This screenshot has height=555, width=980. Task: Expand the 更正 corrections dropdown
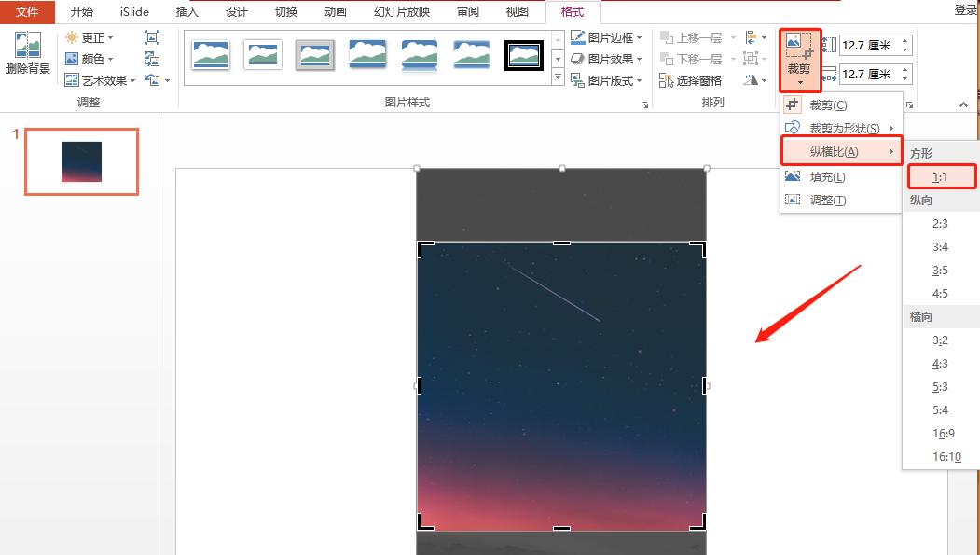[x=90, y=37]
